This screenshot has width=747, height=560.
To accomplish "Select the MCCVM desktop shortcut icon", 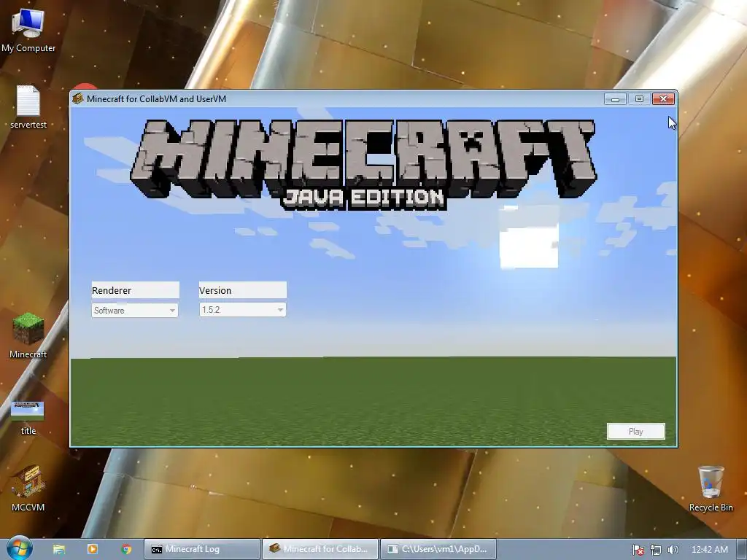I will click(x=28, y=488).
